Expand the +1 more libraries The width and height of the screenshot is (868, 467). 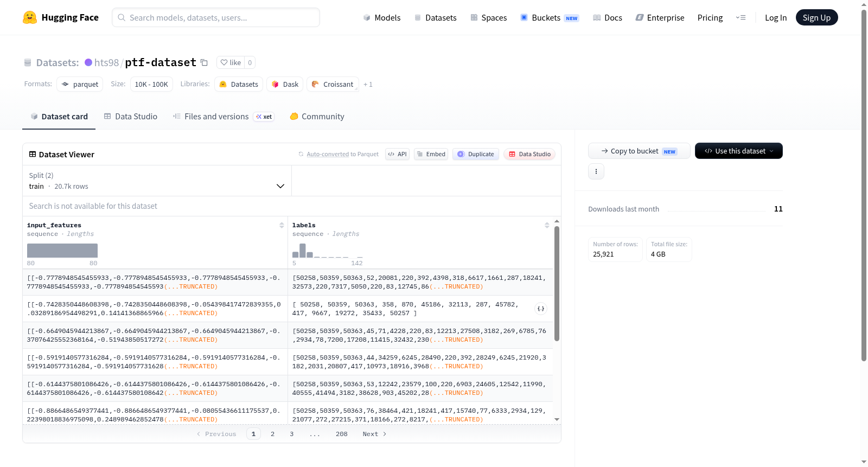click(x=368, y=85)
